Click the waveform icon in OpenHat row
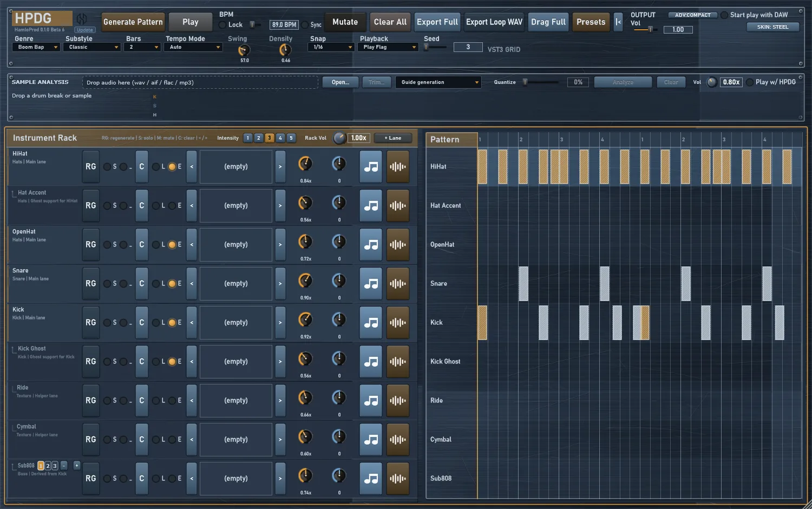Image resolution: width=812 pixels, height=509 pixels. tap(398, 245)
